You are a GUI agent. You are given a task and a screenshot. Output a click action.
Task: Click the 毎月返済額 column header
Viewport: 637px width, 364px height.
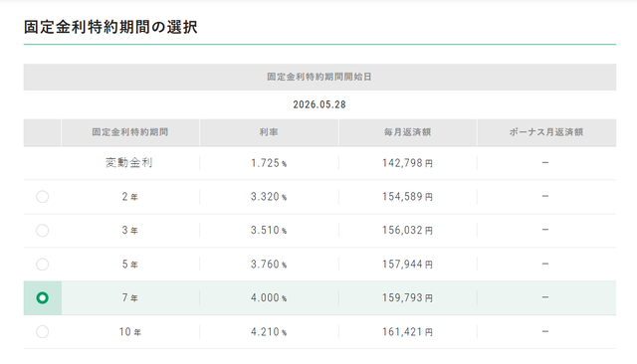(x=407, y=132)
